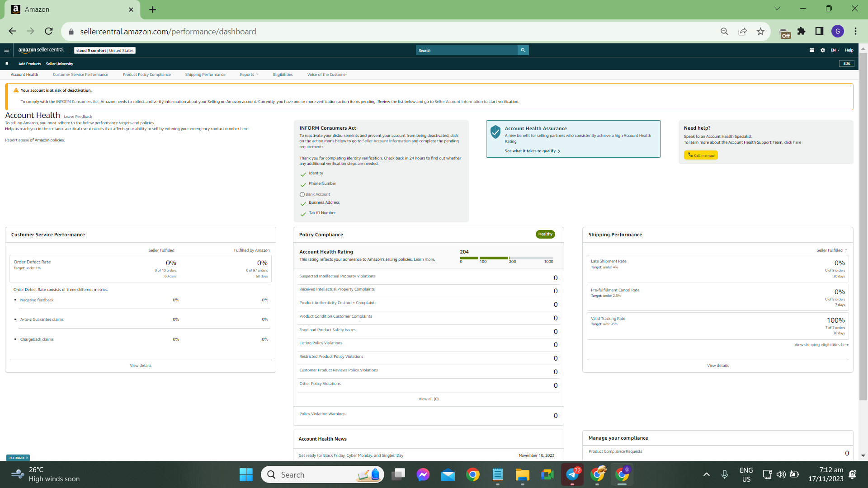
Task: Reload the Seller Central page
Action: pos(49,31)
